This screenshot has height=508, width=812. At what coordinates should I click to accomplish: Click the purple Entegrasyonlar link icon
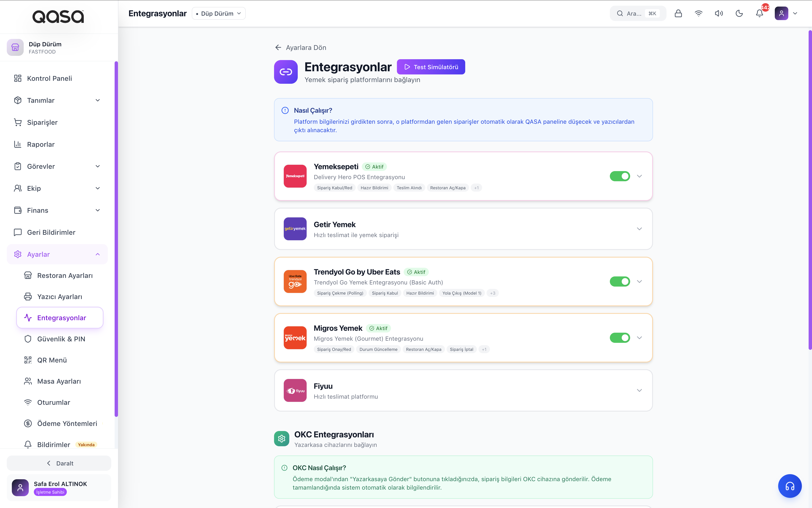(x=286, y=72)
